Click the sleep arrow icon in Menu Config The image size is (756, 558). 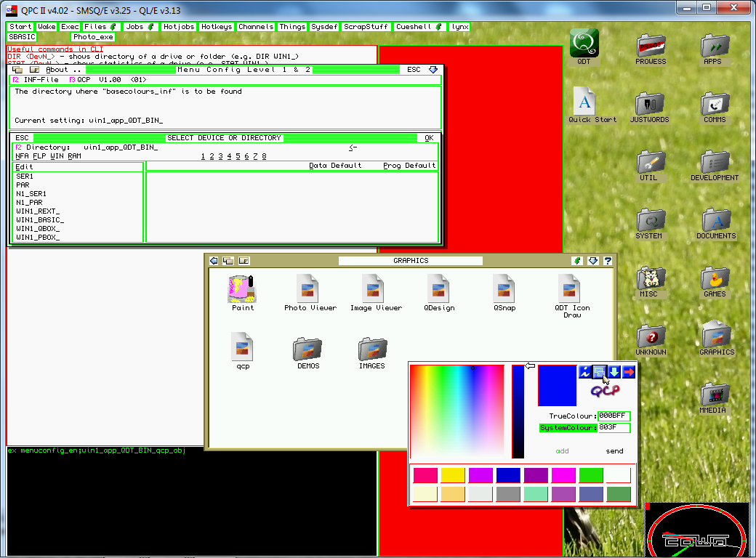click(x=433, y=70)
